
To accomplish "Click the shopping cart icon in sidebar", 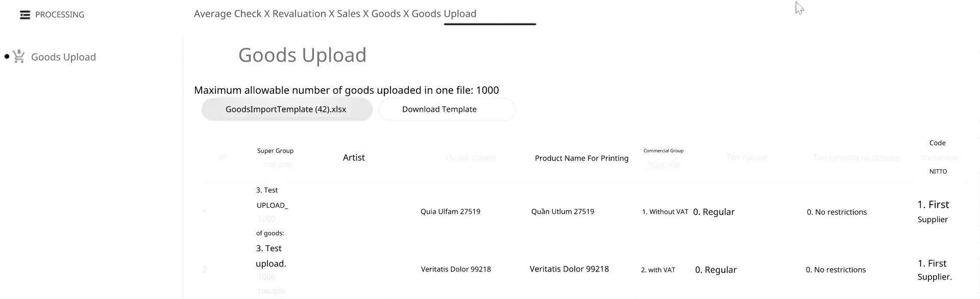I will [x=19, y=57].
